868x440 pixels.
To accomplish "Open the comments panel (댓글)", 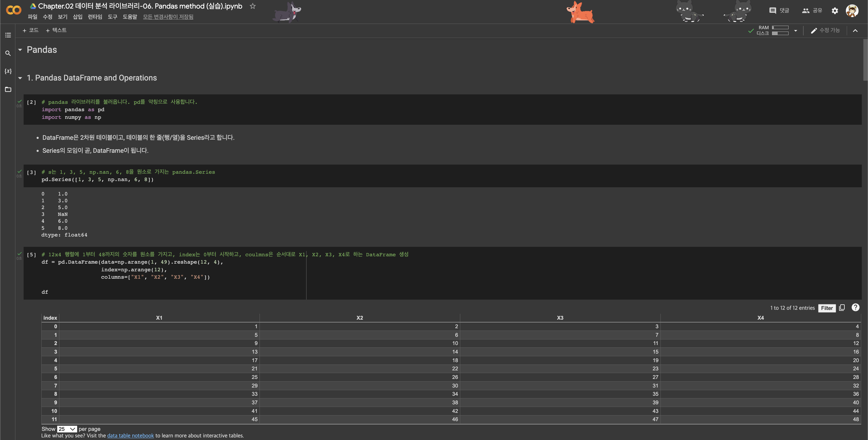I will pyautogui.click(x=779, y=11).
